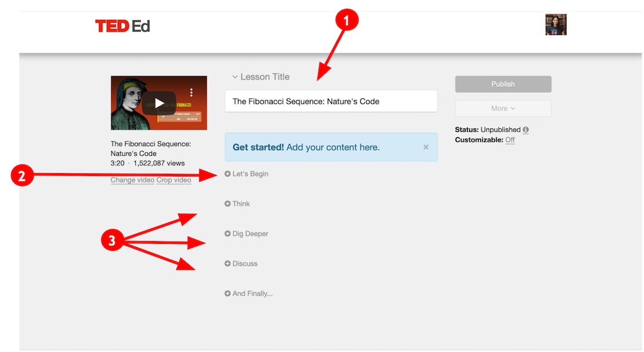Screen dimensions: 644x352
Task: Click the info icon next to Unpublished status
Action: pos(526,130)
